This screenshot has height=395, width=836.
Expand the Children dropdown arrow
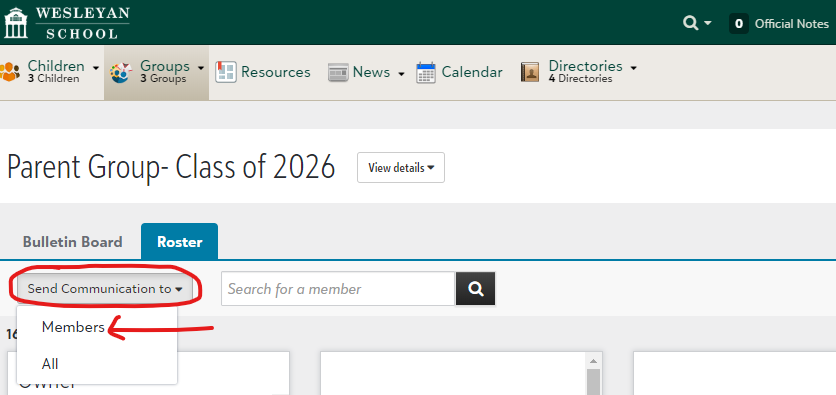click(x=95, y=68)
